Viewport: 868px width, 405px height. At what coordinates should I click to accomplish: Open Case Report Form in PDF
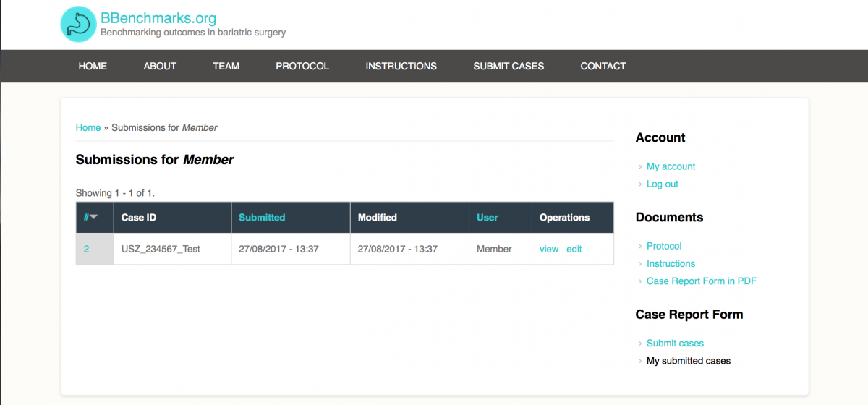pos(701,281)
